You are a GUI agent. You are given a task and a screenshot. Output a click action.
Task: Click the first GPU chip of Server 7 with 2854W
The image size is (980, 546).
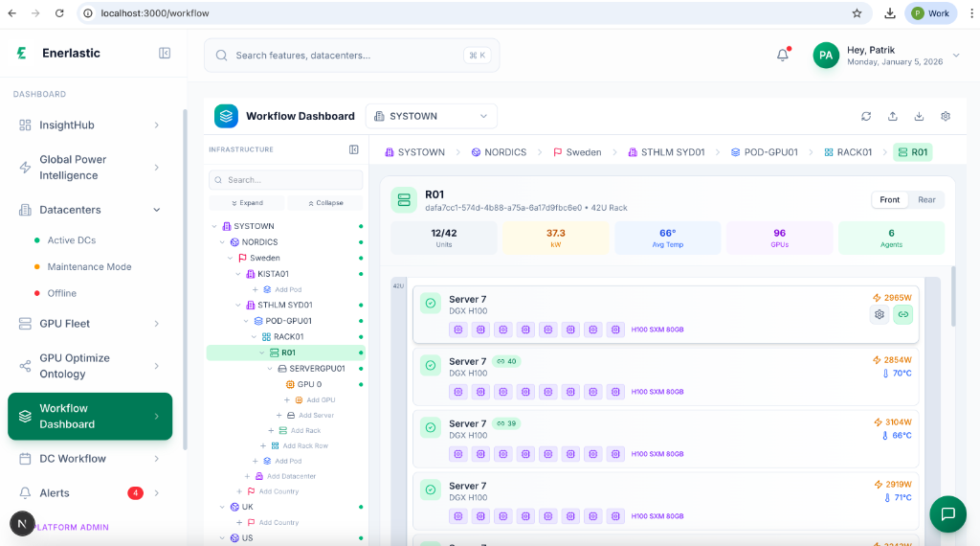458,392
